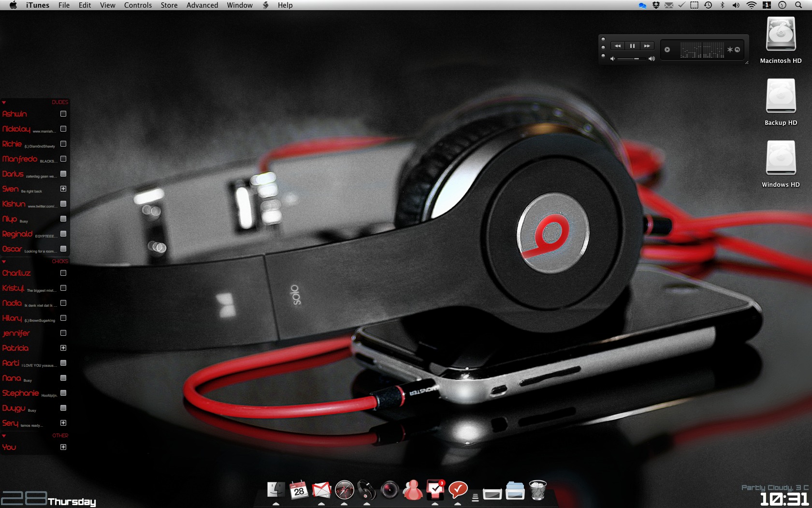The width and height of the screenshot is (812, 508).
Task: Click the dashed-square screenshot menu bar icon
Action: click(x=694, y=5)
